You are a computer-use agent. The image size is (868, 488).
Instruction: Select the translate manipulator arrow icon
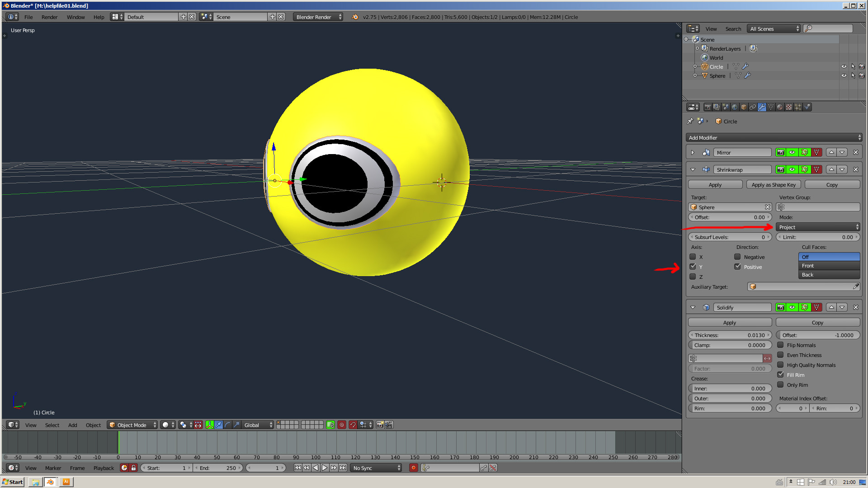pyautogui.click(x=219, y=425)
